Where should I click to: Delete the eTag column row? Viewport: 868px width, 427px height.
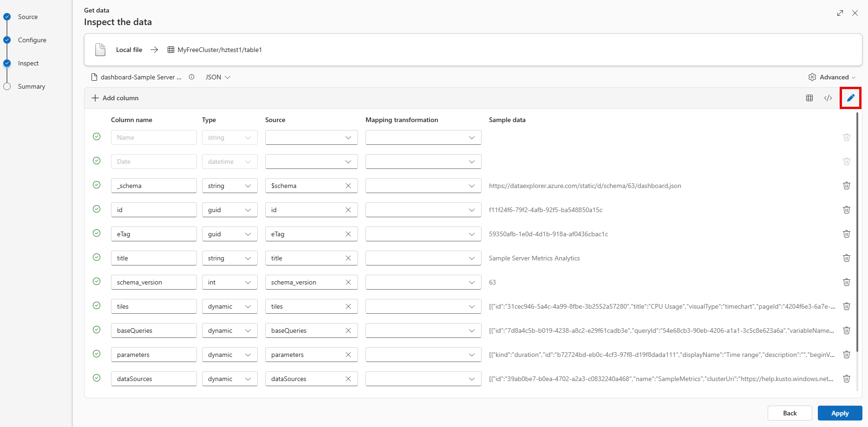point(847,234)
